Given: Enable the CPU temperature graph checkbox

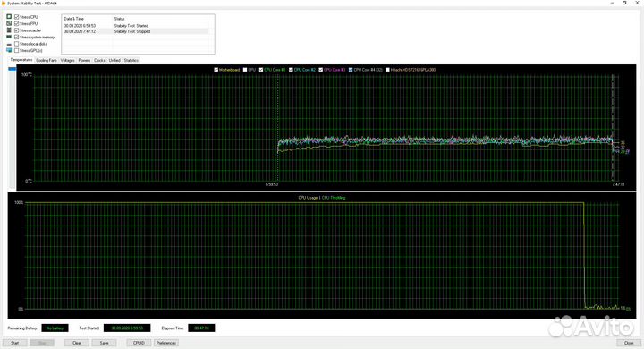Looking at the screenshot, I should (x=245, y=70).
